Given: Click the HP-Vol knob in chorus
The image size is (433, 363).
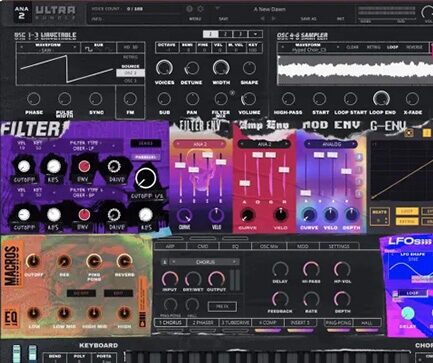Looking at the screenshot, I should pos(342,269).
